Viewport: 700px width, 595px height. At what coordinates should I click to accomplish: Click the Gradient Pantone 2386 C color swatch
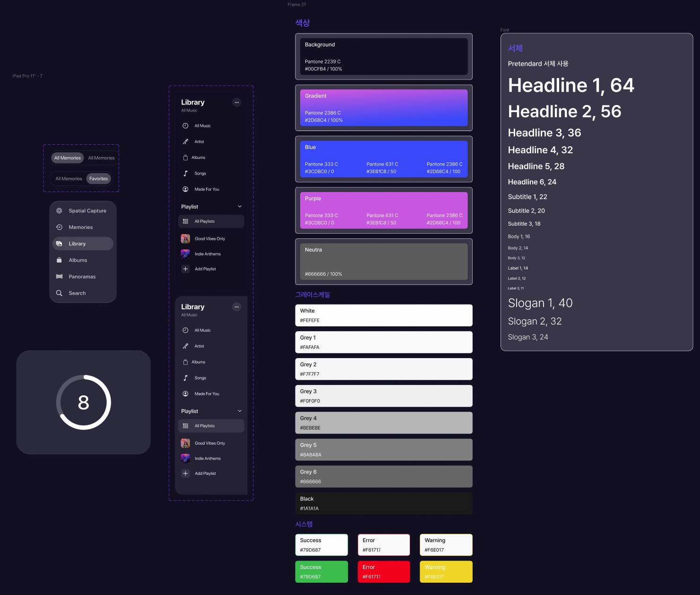tap(383, 107)
